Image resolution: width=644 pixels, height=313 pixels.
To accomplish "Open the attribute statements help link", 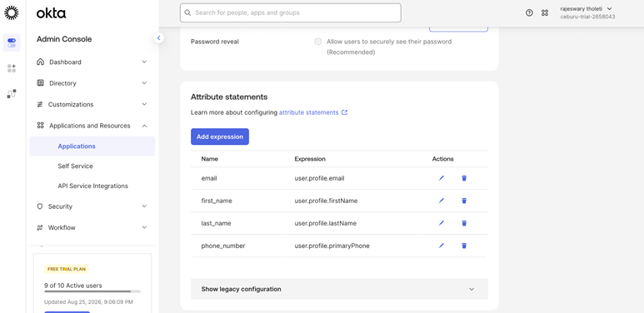I will tap(309, 112).
